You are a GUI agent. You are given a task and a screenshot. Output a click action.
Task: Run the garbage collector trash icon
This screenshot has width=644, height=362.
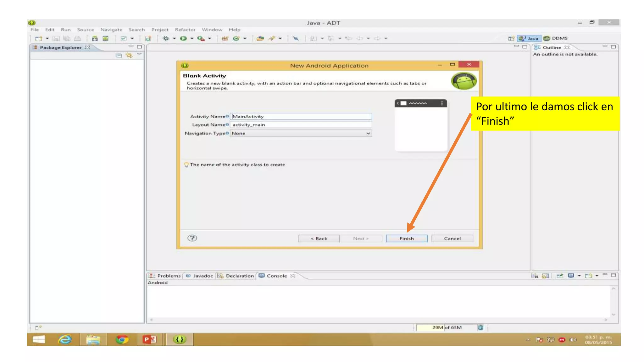point(480,327)
